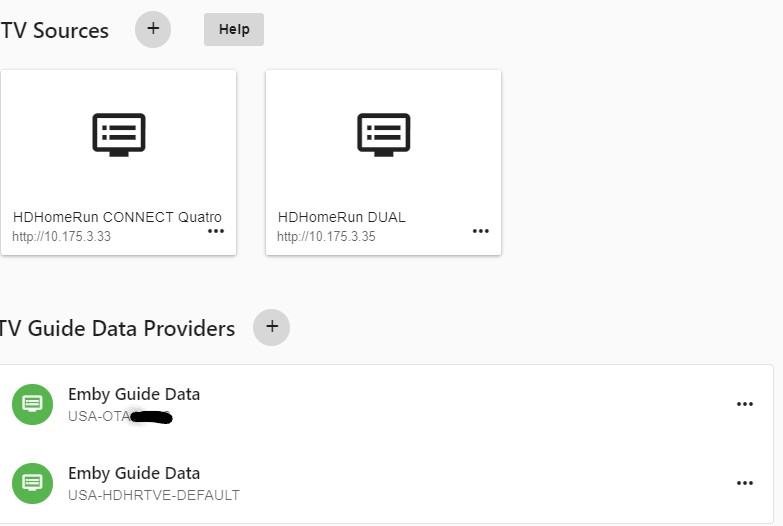The height and width of the screenshot is (526, 783).
Task: Add a TV guide data provider
Action: 272,327
